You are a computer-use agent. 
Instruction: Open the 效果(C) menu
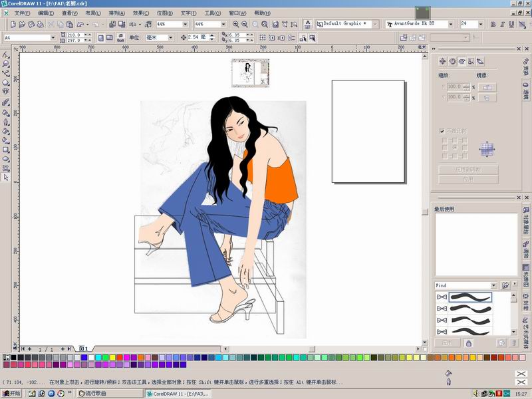click(141, 13)
